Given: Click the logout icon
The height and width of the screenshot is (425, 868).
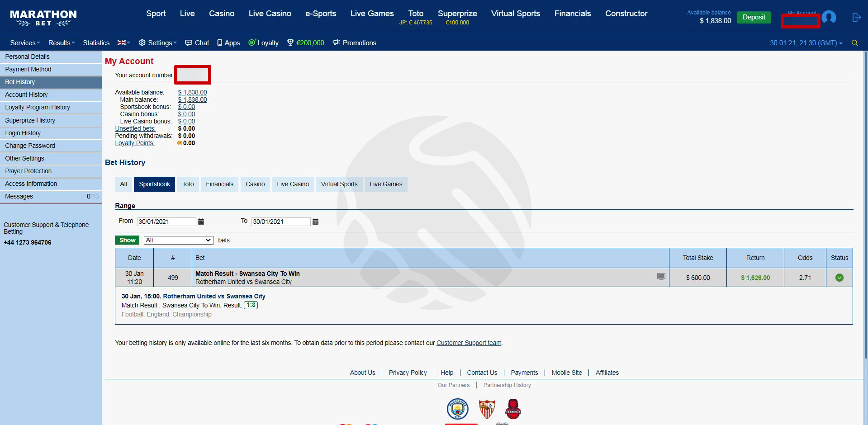Looking at the screenshot, I should pos(856,17).
